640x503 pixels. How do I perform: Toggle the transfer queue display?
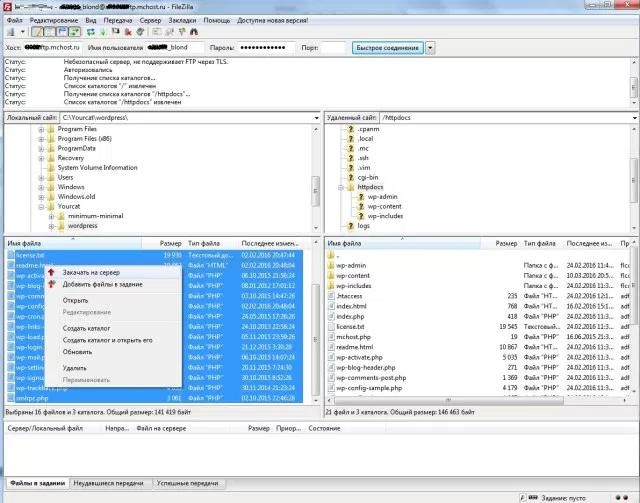click(x=75, y=32)
